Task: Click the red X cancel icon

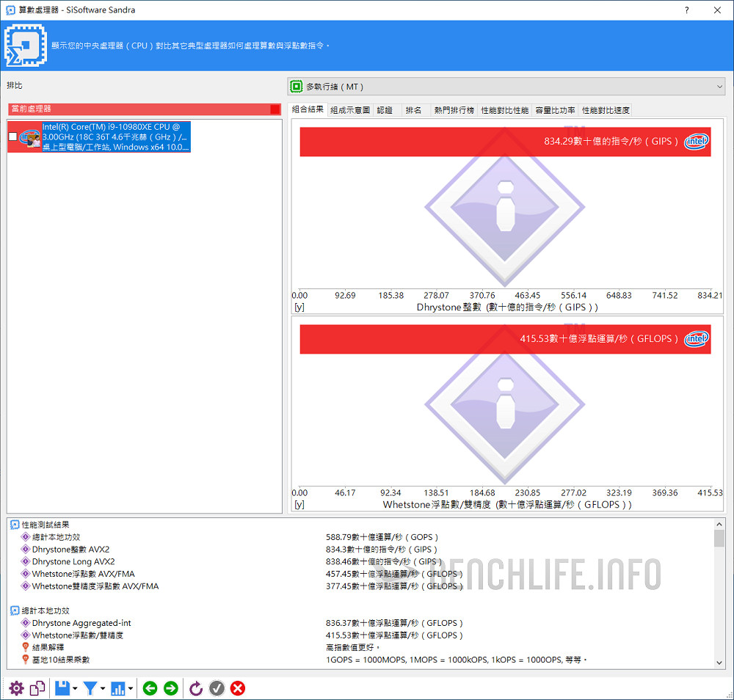Action: (238, 688)
